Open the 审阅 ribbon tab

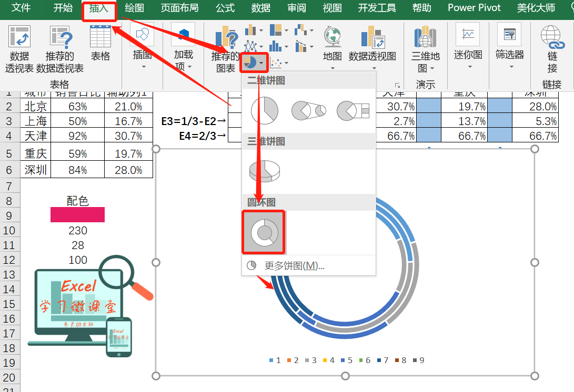click(297, 8)
